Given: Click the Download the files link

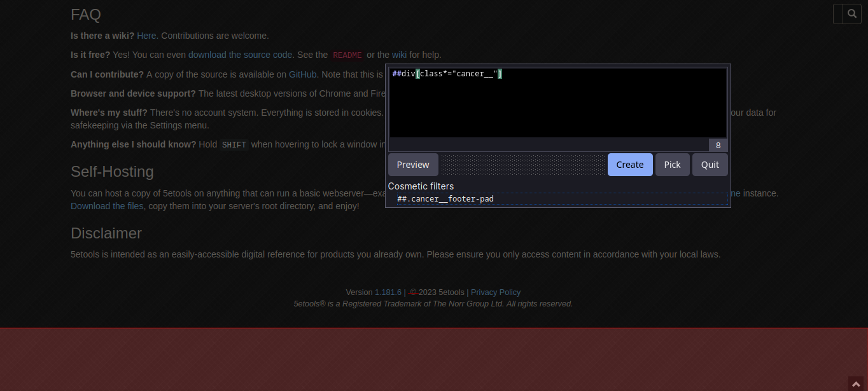Looking at the screenshot, I should point(107,206).
